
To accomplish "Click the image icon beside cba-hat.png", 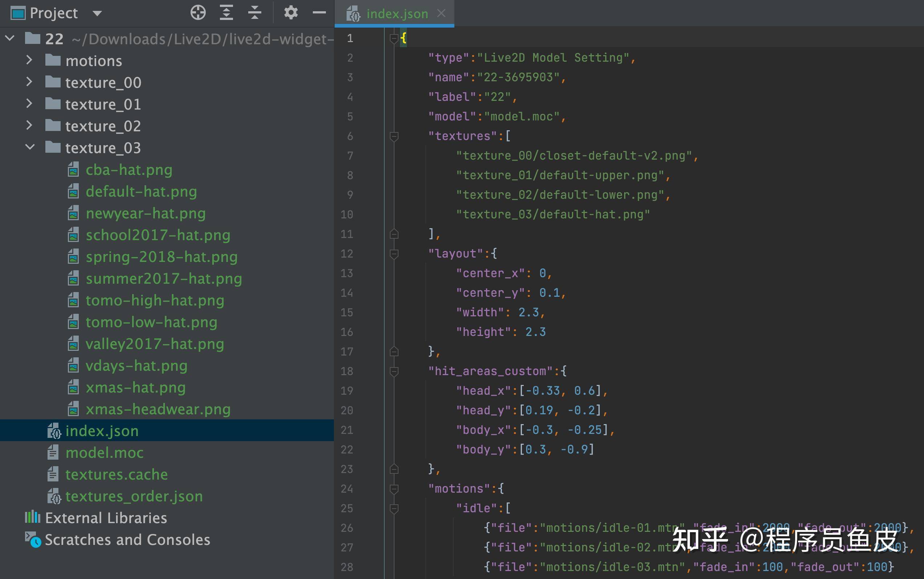I will point(73,170).
